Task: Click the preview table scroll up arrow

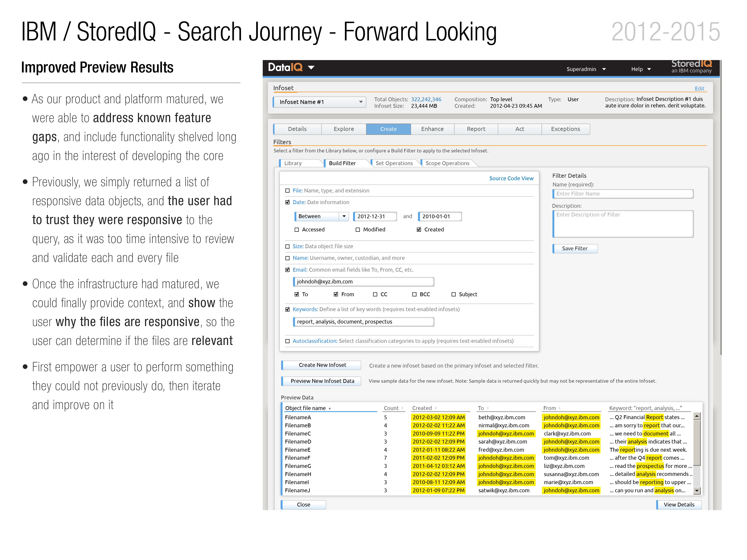Action: (x=696, y=416)
